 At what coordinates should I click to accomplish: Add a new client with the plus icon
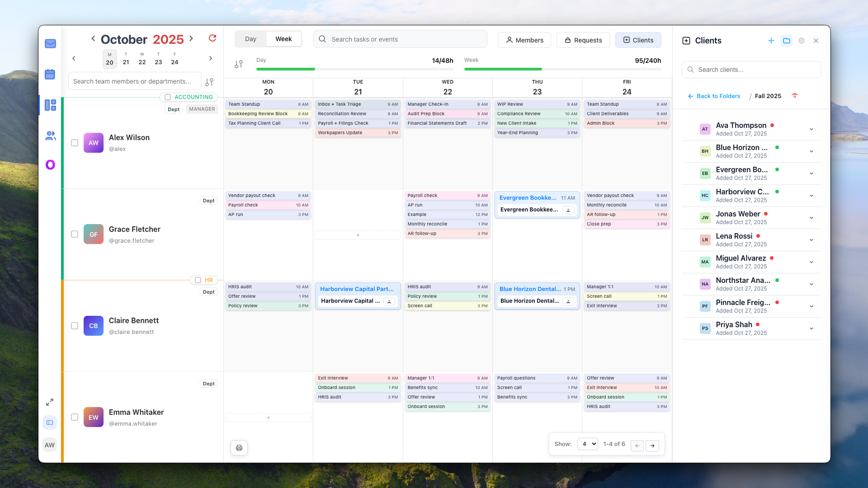pos(771,41)
